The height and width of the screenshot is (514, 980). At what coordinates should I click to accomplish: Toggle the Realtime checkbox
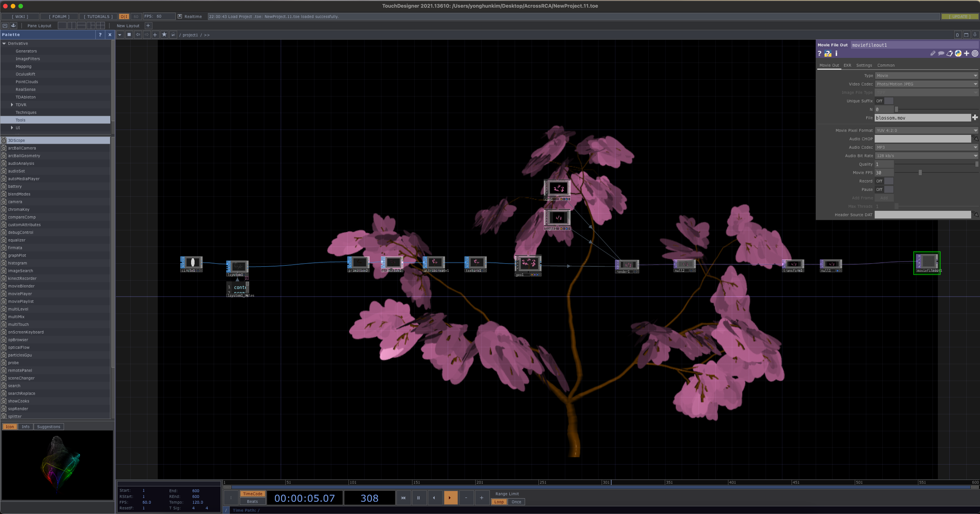tap(180, 16)
